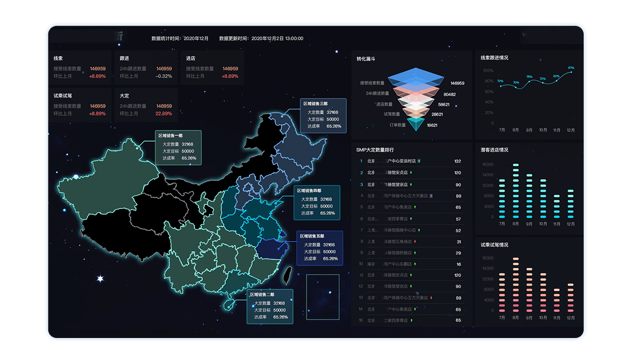The image size is (632, 364).
Task: Select the 区域销售三部 map callout
Action: (323, 115)
